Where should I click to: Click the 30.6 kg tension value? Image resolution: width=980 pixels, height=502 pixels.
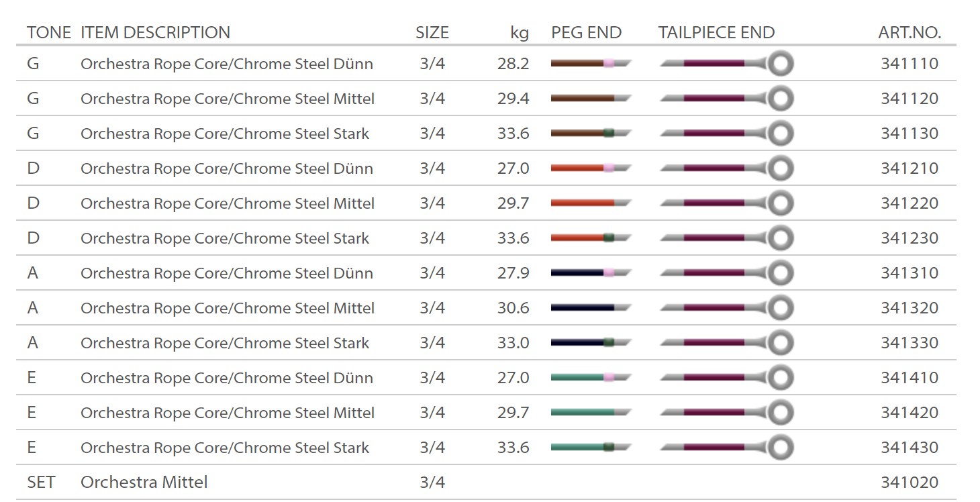point(513,308)
